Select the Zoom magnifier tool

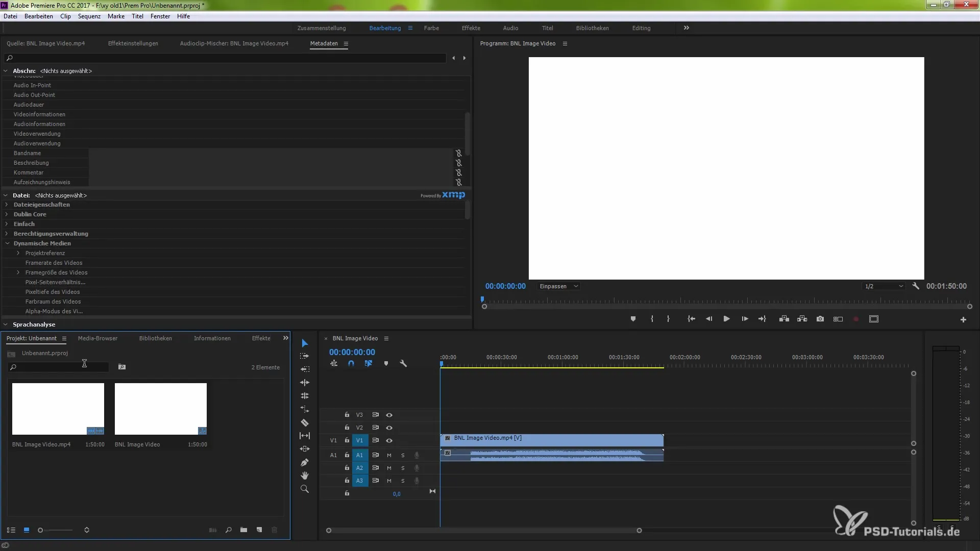click(x=305, y=489)
